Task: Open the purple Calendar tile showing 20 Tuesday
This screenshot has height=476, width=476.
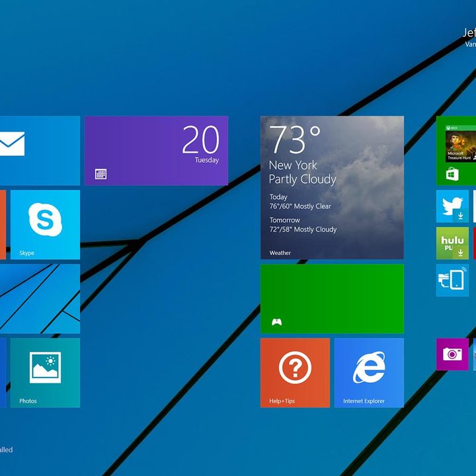Action: click(156, 151)
